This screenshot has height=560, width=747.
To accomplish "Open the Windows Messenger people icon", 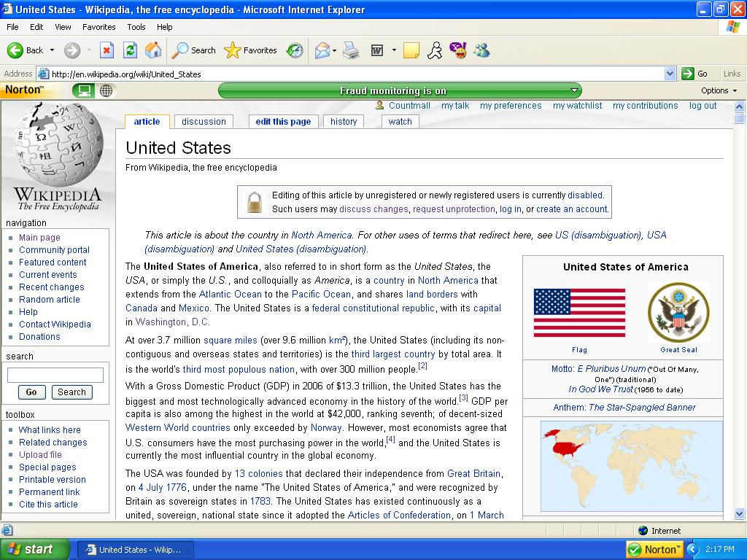I will pyautogui.click(x=481, y=50).
